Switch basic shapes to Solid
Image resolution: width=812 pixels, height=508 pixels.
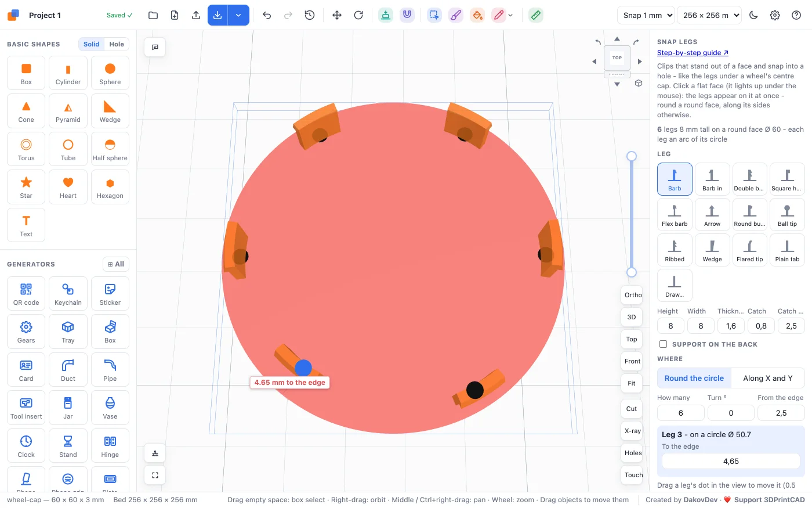click(92, 44)
